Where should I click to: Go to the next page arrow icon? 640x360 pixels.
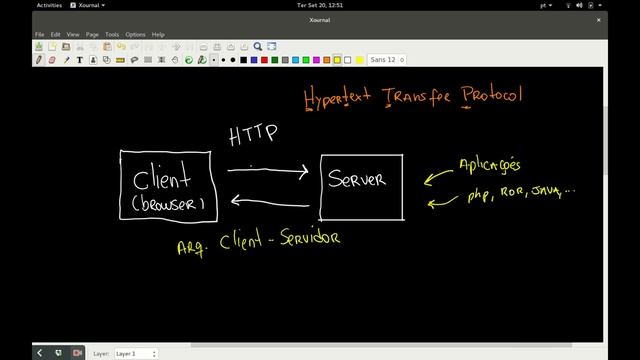pyautogui.click(x=176, y=47)
